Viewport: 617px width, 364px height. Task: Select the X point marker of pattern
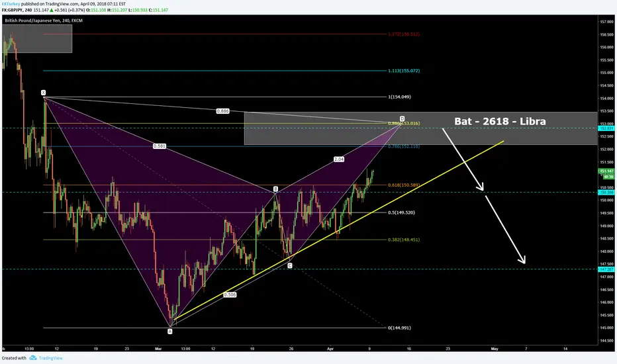(x=44, y=93)
